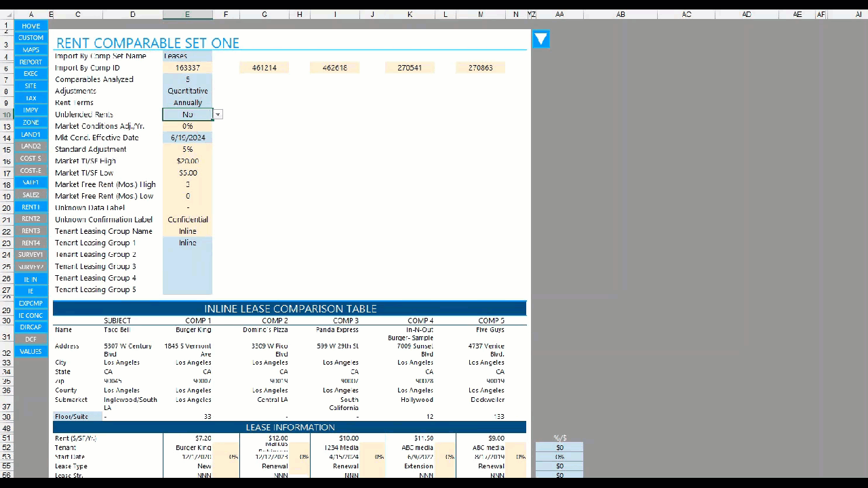Select row header 21

coord(7,220)
